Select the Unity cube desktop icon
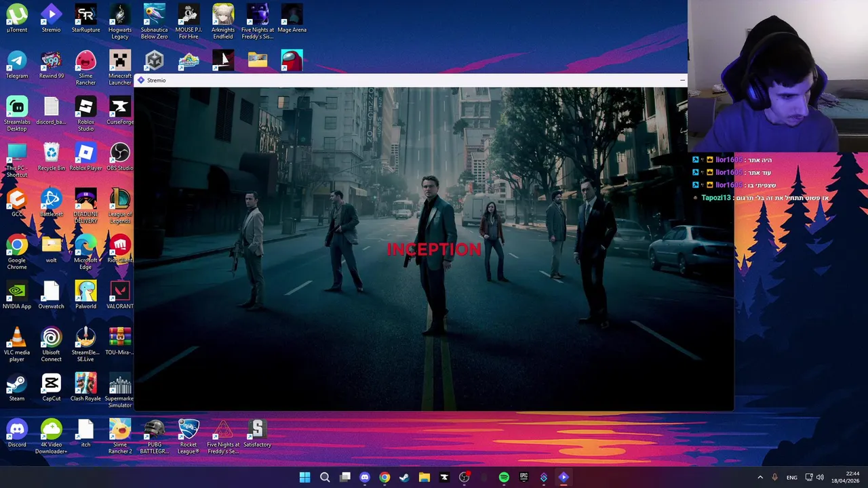This screenshot has height=488, width=868. pyautogui.click(x=155, y=60)
